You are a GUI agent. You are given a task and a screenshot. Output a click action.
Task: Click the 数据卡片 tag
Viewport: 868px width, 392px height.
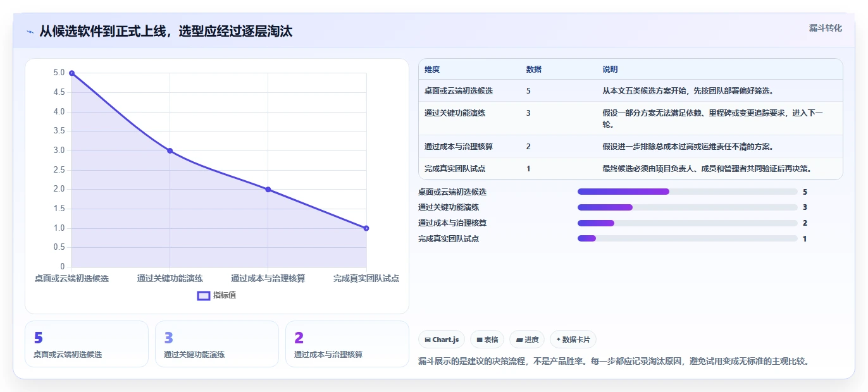[573, 340]
